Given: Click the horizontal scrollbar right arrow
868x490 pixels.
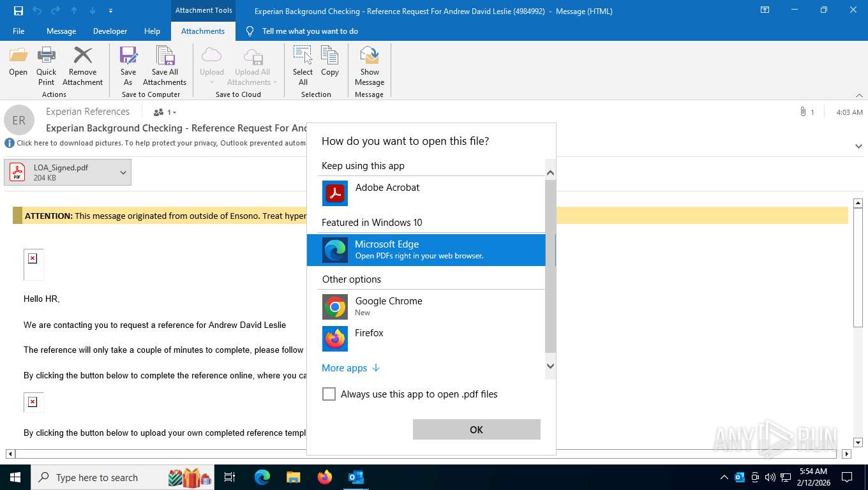Looking at the screenshot, I should click(846, 454).
